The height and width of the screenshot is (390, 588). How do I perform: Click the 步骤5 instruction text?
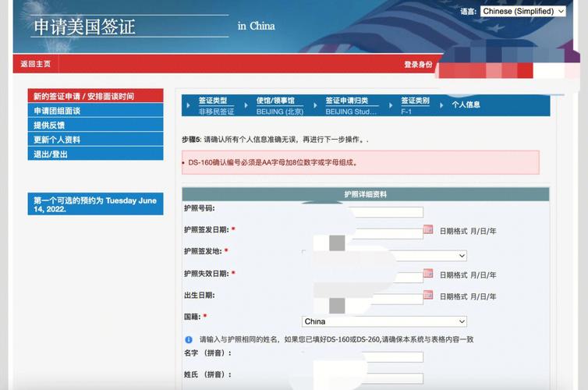[x=275, y=140]
